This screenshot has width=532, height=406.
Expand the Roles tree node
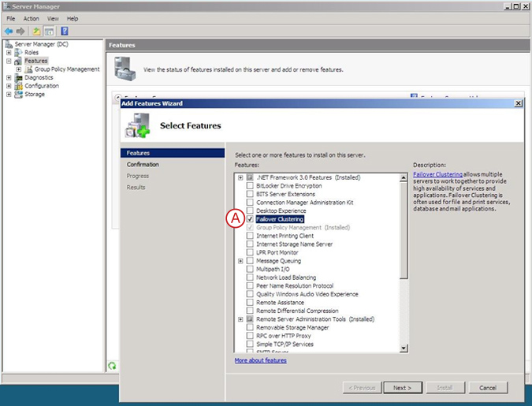(x=9, y=53)
